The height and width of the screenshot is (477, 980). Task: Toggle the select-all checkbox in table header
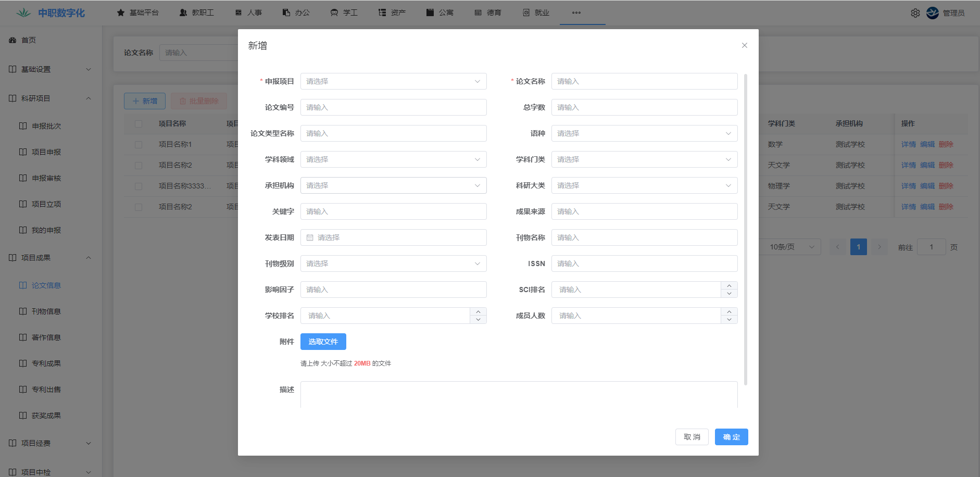point(139,124)
